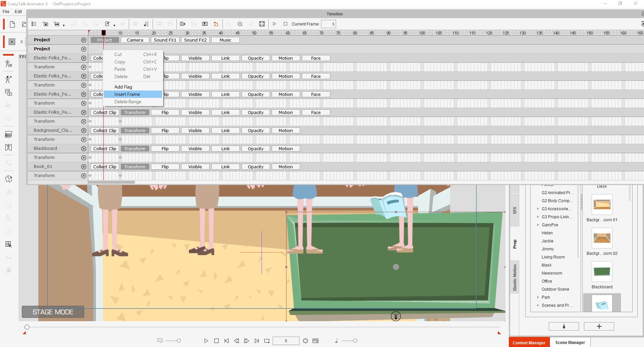The width and height of the screenshot is (644, 347).
Task: Open the dropdown arrow beside the edit key icon
Action: click(114, 25)
